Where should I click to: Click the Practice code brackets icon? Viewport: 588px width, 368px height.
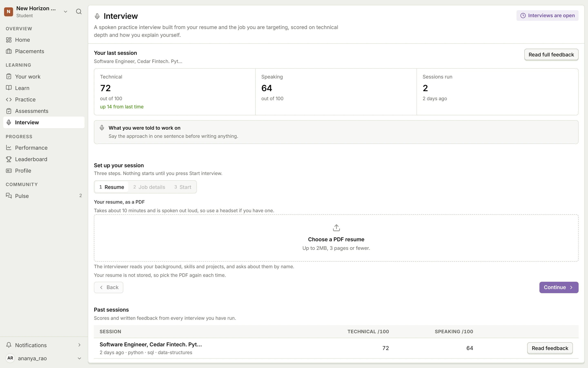9,99
